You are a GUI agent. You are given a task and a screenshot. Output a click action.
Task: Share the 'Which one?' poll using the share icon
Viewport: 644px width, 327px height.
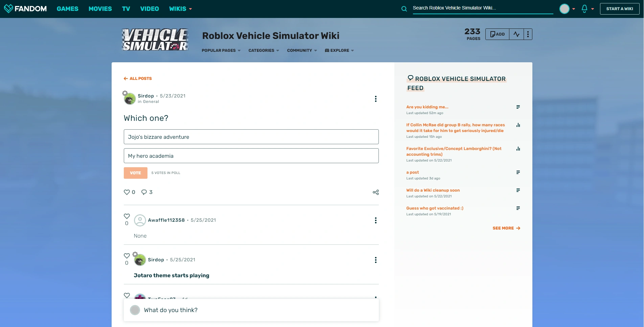375,192
